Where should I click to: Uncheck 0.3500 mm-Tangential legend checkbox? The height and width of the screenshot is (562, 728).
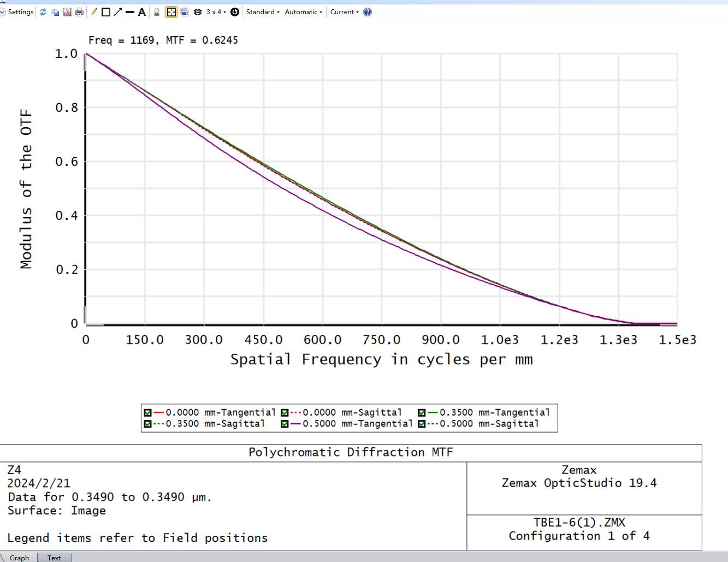pyautogui.click(x=422, y=413)
